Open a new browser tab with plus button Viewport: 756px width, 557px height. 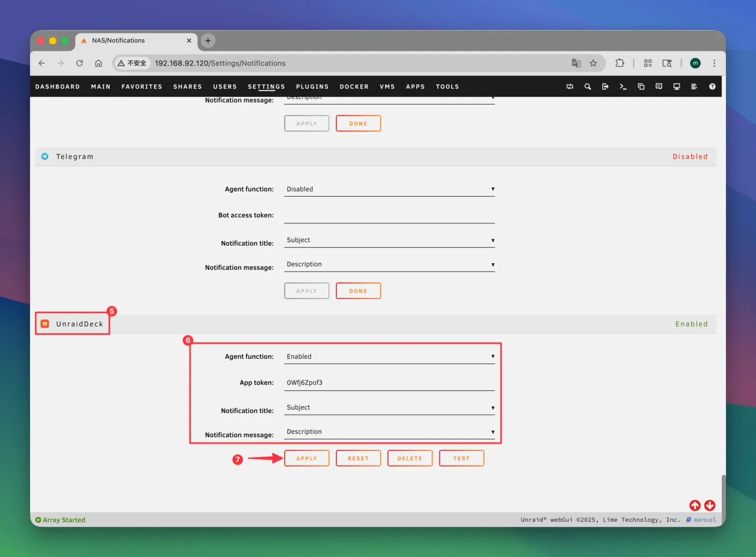[208, 41]
